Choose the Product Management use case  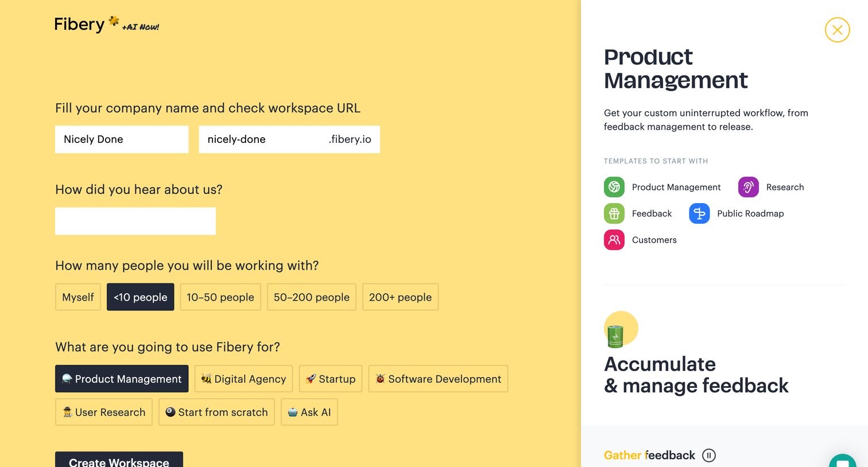point(122,379)
